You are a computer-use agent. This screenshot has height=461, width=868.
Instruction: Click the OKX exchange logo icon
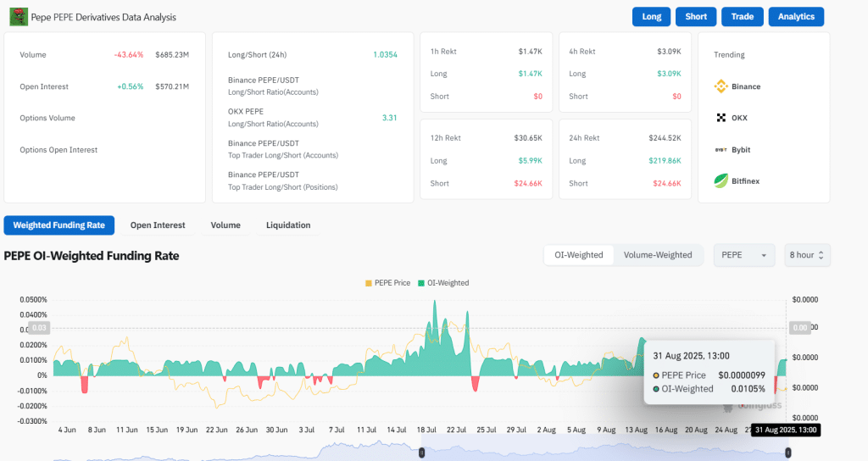(721, 118)
